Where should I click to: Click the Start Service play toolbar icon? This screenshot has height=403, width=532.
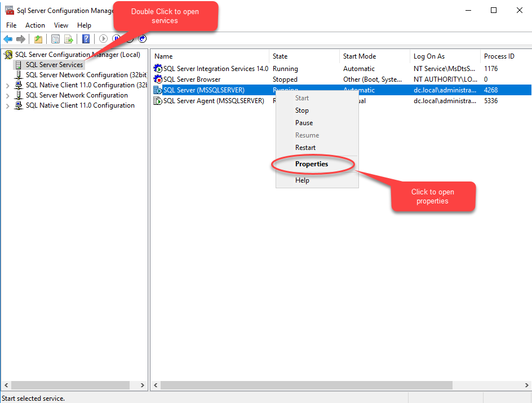103,39
